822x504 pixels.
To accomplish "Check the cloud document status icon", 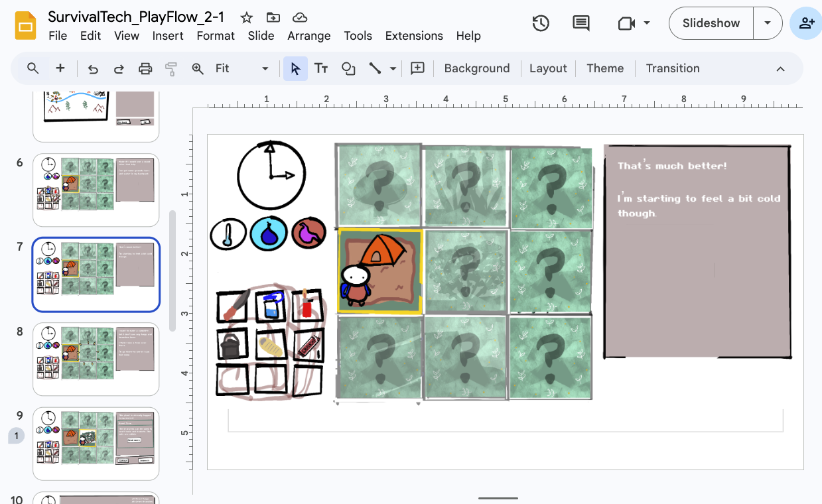I will pos(300,18).
